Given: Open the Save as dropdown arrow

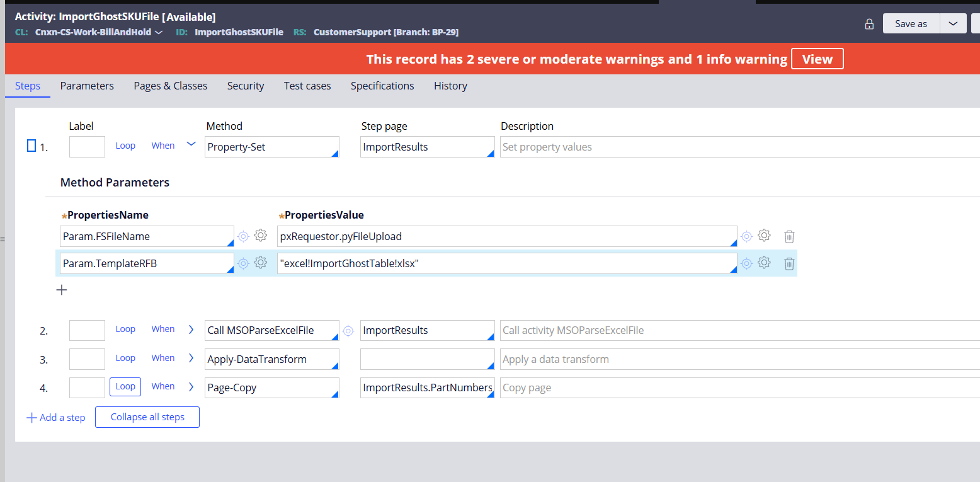Looking at the screenshot, I should (x=953, y=24).
